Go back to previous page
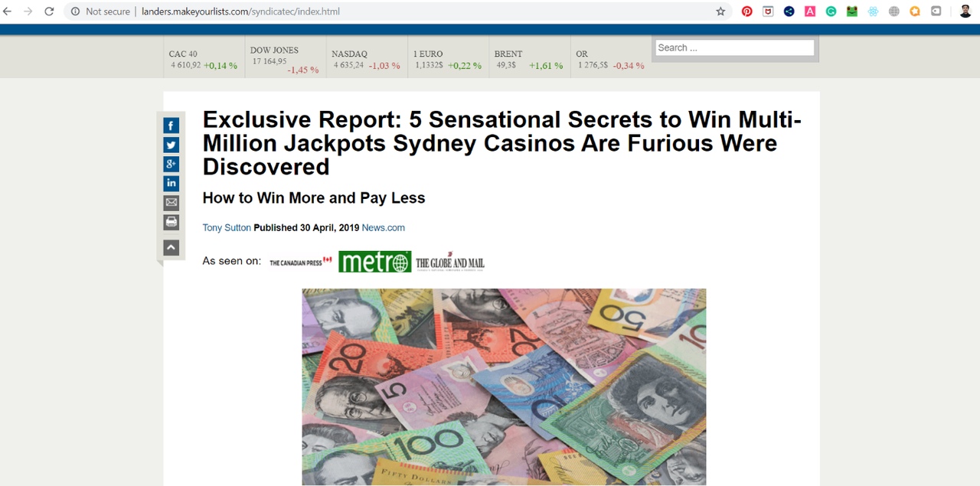Image resolution: width=980 pixels, height=486 pixels. (x=8, y=11)
